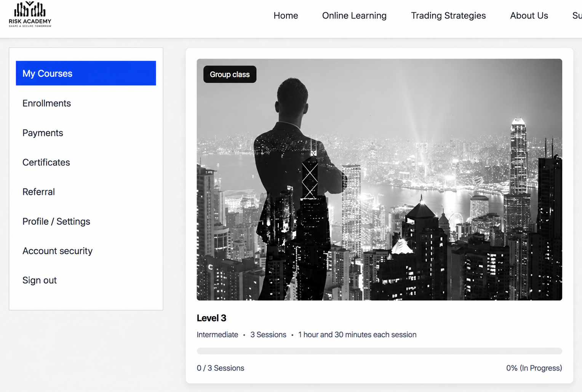Click the Group class badge
This screenshot has width=582, height=392.
230,74
